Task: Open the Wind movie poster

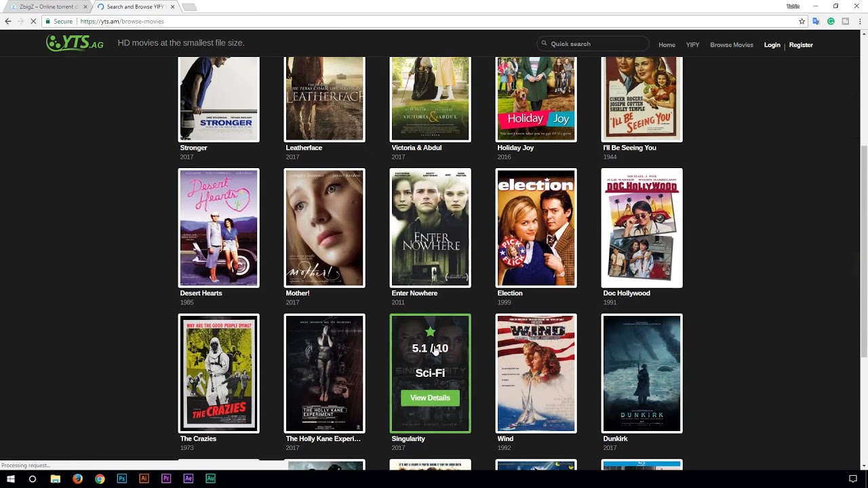Action: click(x=536, y=373)
